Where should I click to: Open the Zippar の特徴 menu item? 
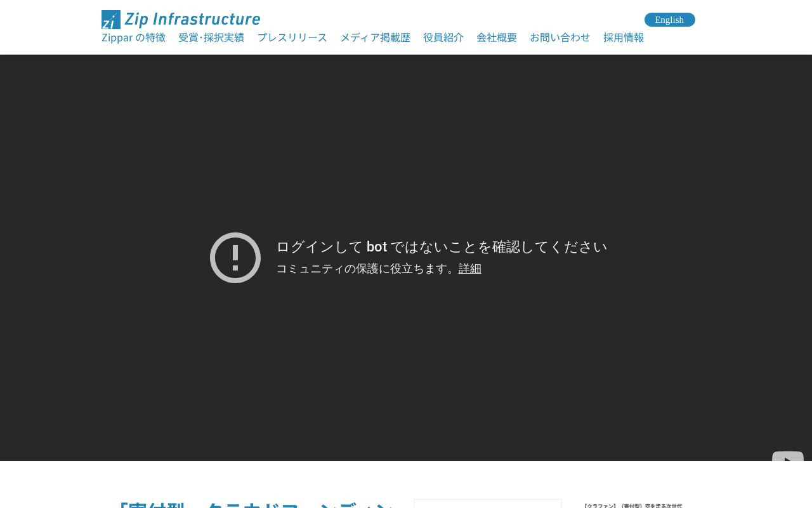tap(133, 37)
